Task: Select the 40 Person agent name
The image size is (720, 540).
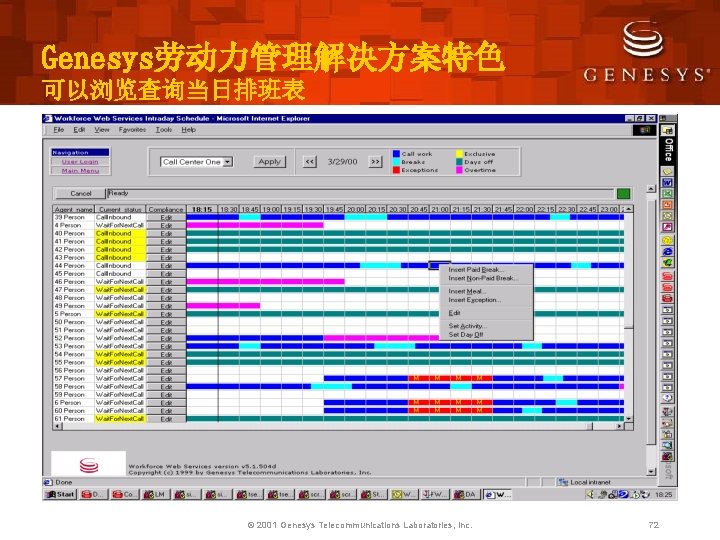Action: [x=70, y=234]
